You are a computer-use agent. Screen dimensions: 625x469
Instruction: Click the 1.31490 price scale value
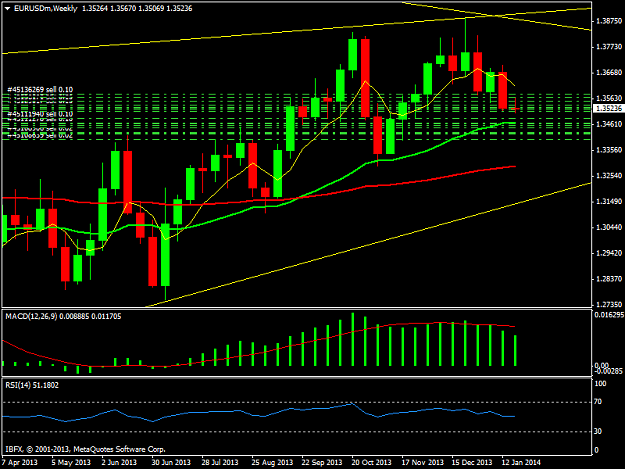click(609, 202)
